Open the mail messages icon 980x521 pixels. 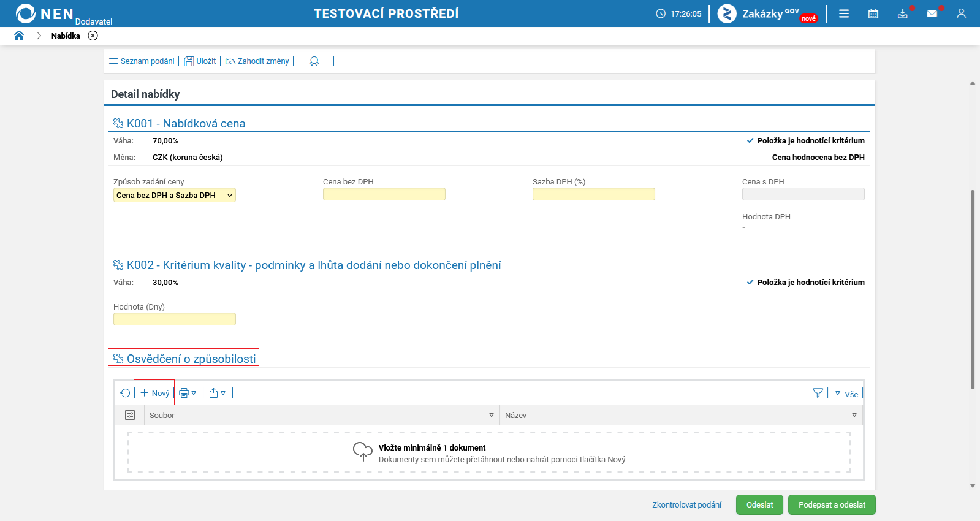(x=932, y=13)
